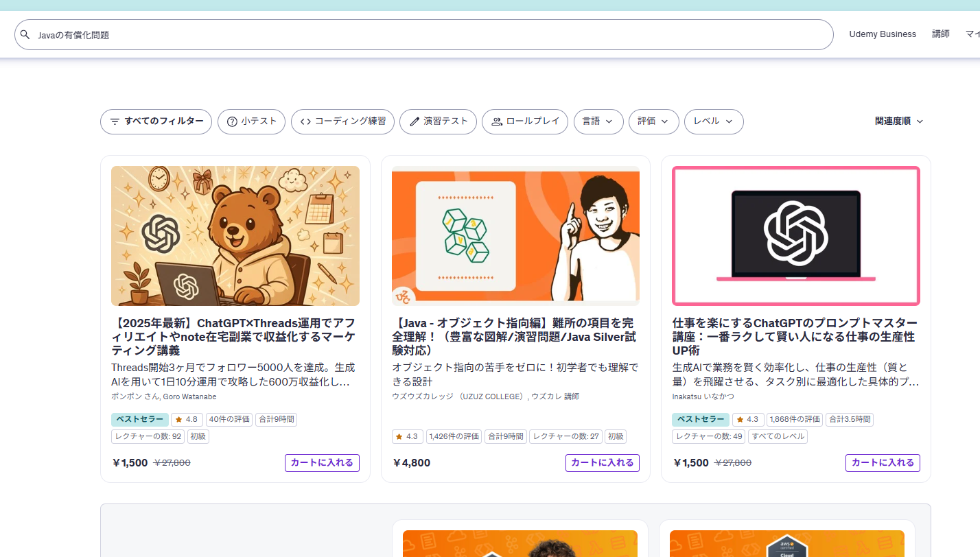Click 生成AIで業務を賢く効率化し description
The image size is (980, 557).
coord(795,375)
